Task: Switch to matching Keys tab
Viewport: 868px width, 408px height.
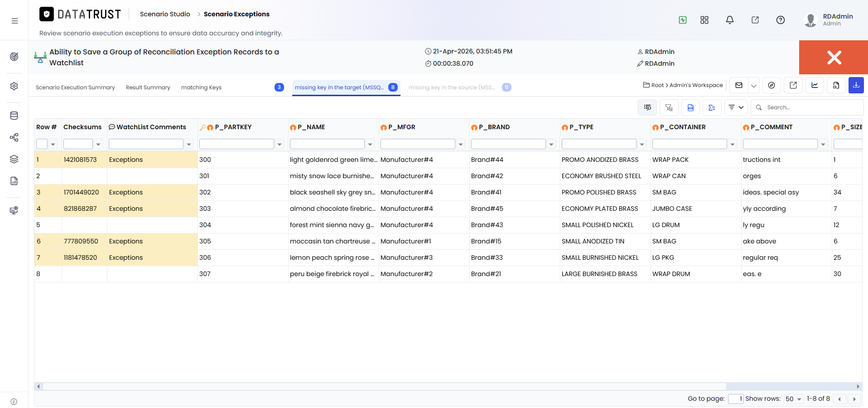Action: pos(201,87)
